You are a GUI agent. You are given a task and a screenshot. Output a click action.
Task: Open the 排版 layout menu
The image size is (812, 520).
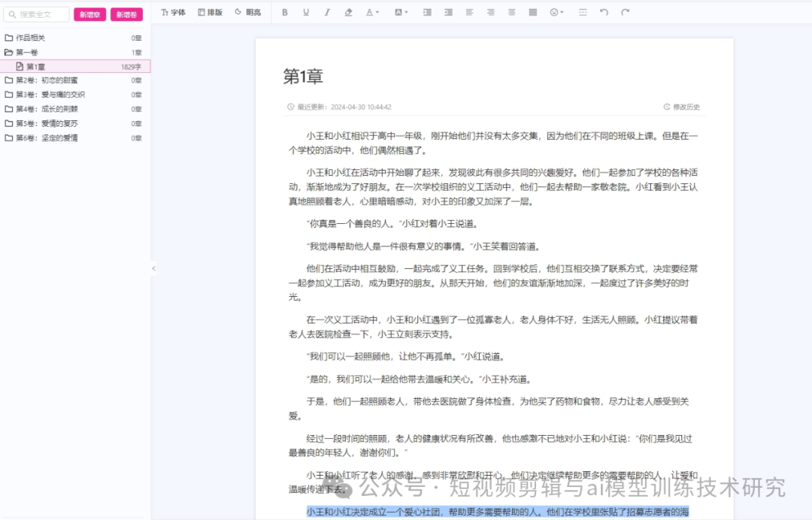211,13
